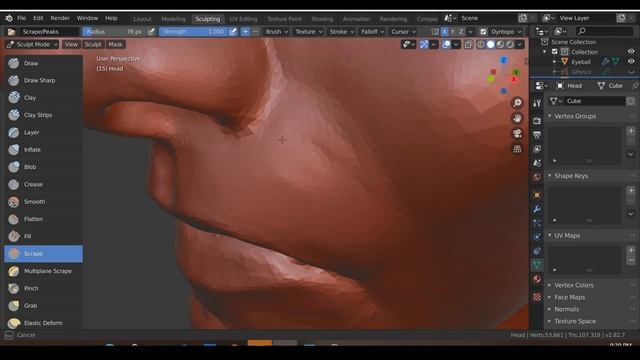Select the Clay brush tool
The height and width of the screenshot is (360, 640).
tap(43, 98)
